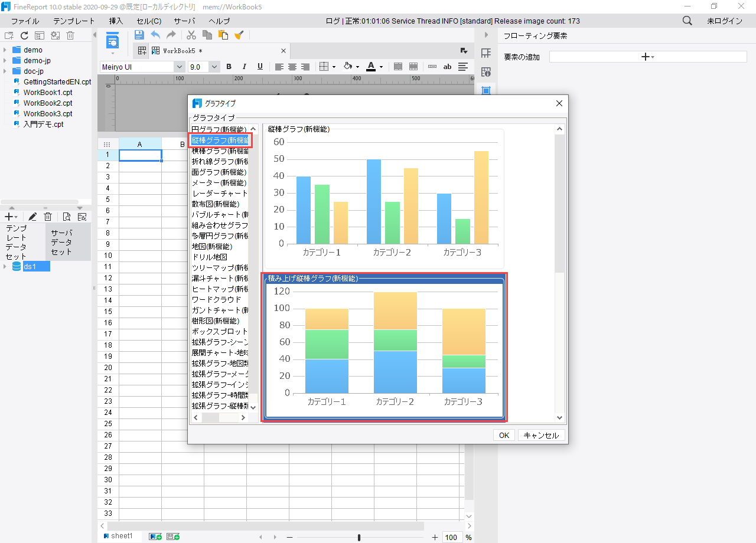The height and width of the screenshot is (543, 756).
Task: Click the save template icon
Action: click(139, 35)
